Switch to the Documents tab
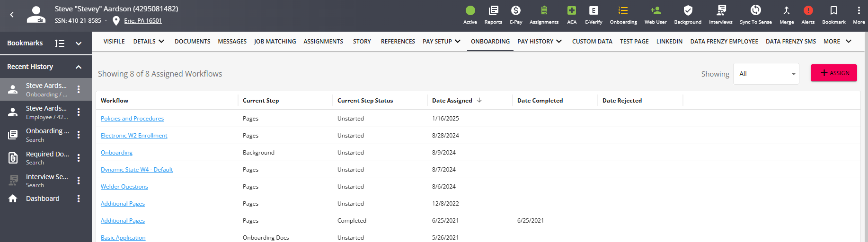Screen dimensions: 868x242 (x=192, y=42)
